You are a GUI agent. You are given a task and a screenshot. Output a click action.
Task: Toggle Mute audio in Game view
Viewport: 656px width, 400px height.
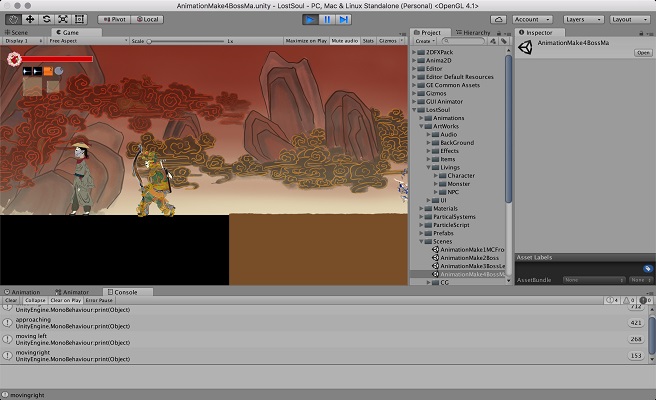pyautogui.click(x=344, y=41)
